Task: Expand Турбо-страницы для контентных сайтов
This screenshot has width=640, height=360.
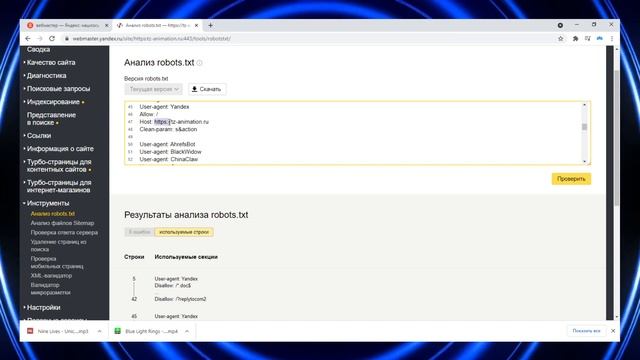Action: [59, 165]
